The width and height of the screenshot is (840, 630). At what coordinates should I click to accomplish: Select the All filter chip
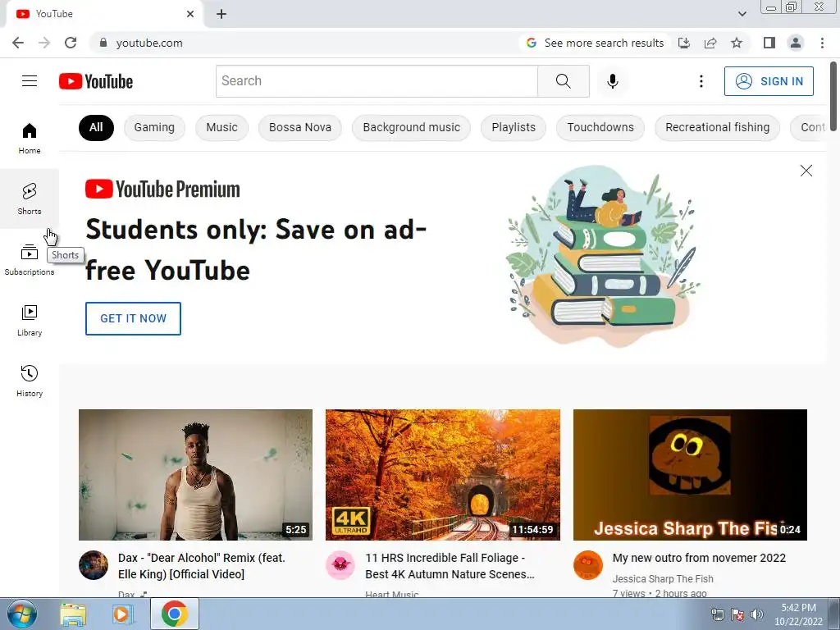tap(97, 127)
